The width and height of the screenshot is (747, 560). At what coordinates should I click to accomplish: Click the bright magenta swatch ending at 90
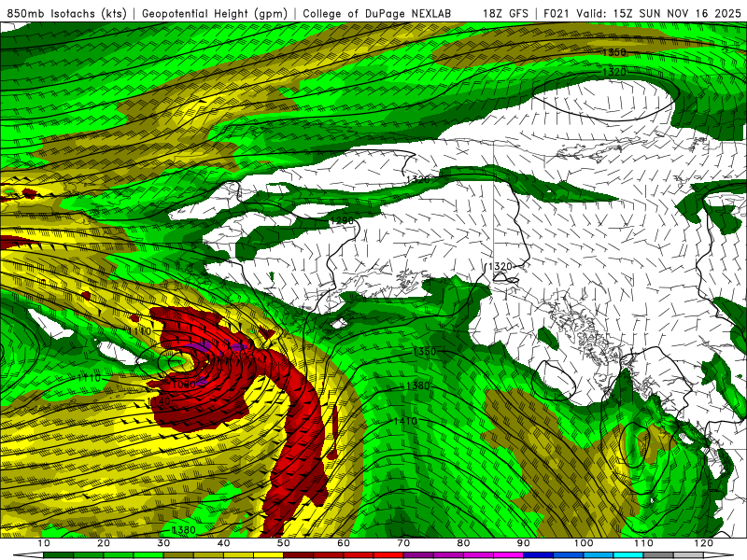508,555
